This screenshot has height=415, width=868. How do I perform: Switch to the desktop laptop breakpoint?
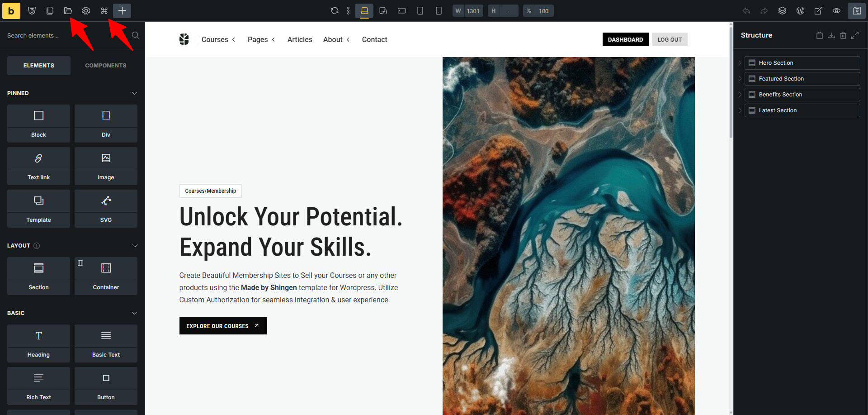point(364,11)
